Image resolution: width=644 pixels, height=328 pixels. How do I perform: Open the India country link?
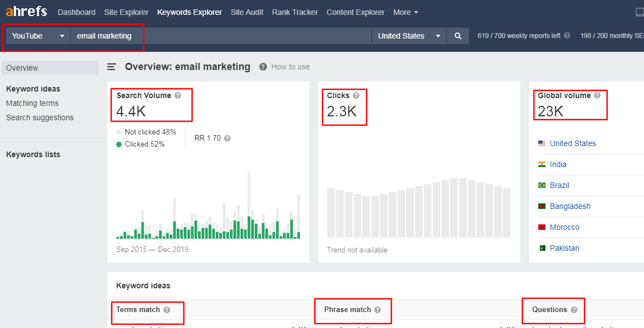558,164
